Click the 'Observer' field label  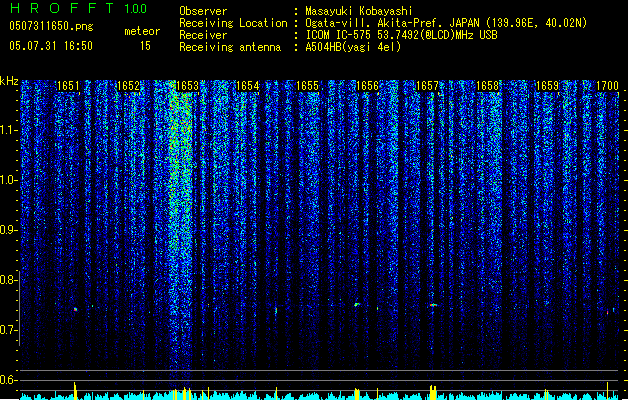coord(203,11)
